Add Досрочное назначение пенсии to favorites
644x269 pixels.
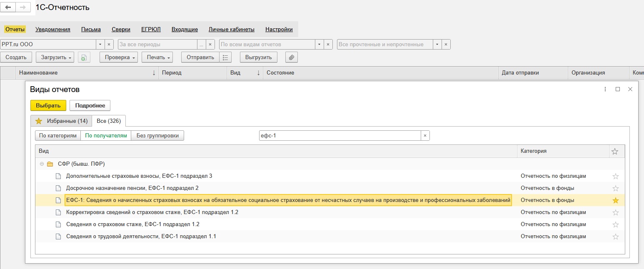pos(615,188)
